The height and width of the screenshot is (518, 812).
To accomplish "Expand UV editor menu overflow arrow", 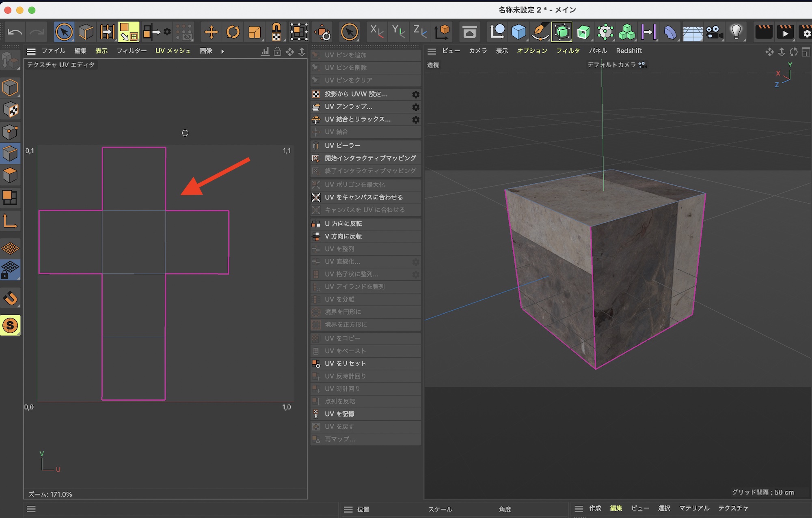I will [x=222, y=52].
